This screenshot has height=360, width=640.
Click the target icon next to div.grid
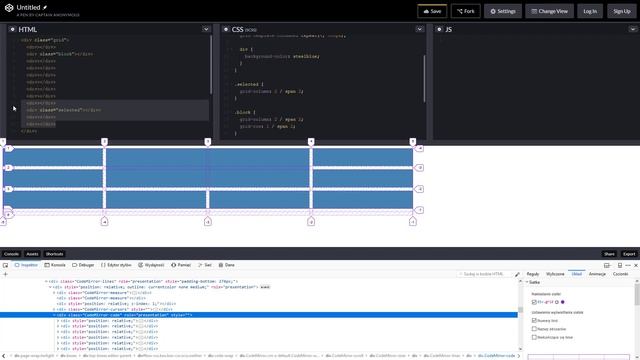[x=557, y=302]
